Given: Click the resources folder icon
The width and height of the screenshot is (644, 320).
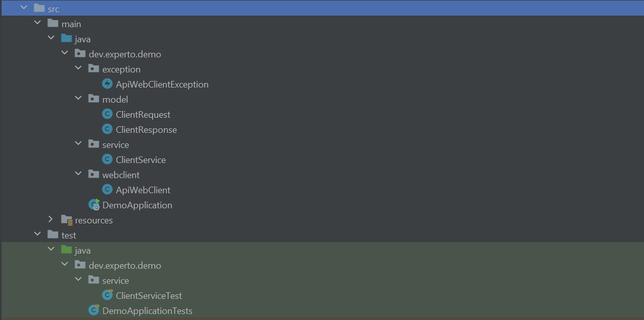Looking at the screenshot, I should tap(66, 220).
